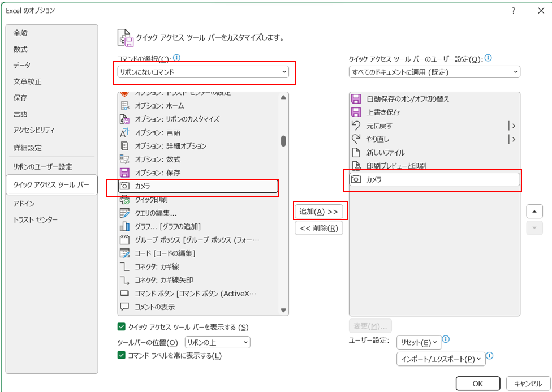Click the コネクタ: カギ線矢印 icon
This screenshot has width=552, height=392.
[124, 280]
